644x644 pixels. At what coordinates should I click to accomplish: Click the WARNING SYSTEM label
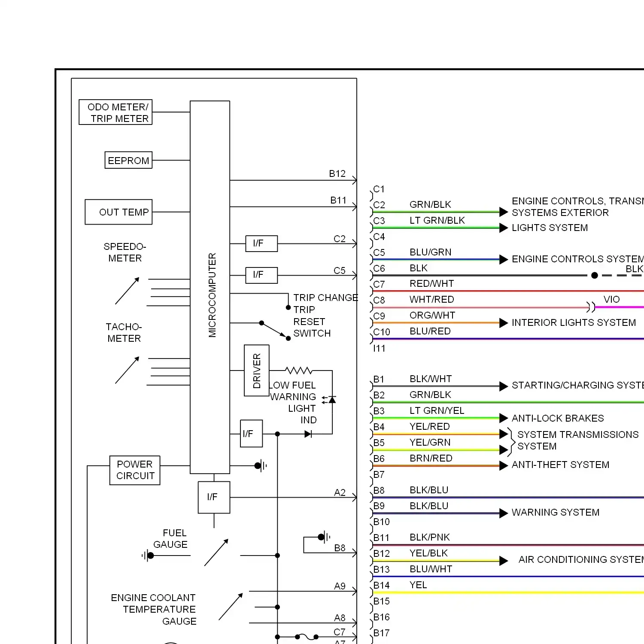point(555,512)
